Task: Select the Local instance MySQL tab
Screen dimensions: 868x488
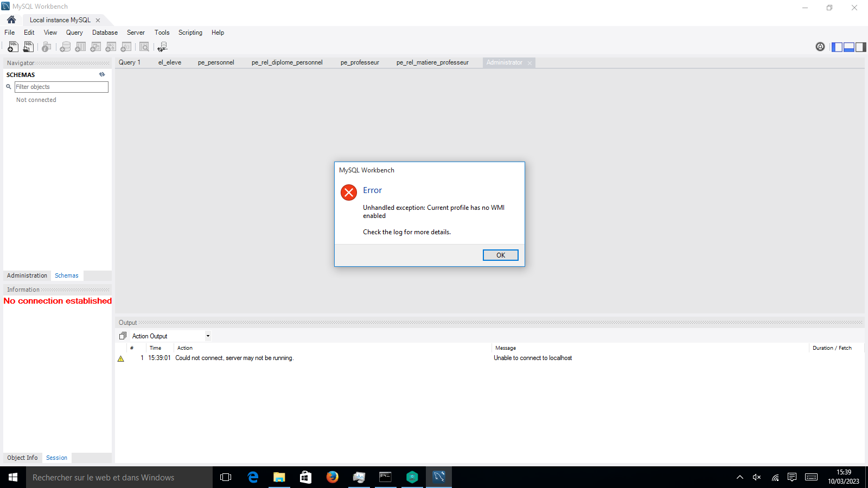Action: tap(60, 20)
